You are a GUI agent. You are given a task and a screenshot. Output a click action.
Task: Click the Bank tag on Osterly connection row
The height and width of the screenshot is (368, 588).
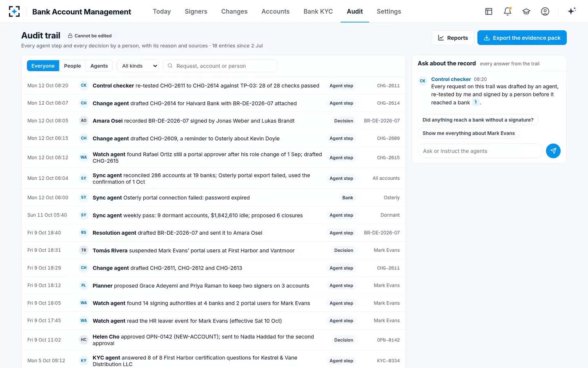[347, 197]
